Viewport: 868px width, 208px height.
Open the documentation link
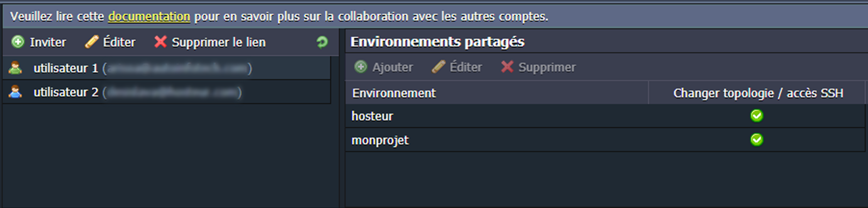(x=149, y=17)
